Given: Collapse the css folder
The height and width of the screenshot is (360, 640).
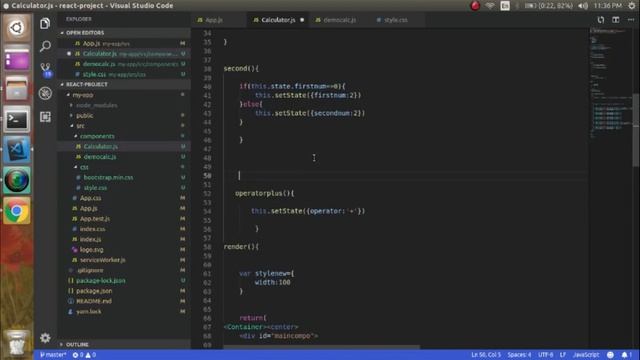Looking at the screenshot, I should click(x=84, y=167).
